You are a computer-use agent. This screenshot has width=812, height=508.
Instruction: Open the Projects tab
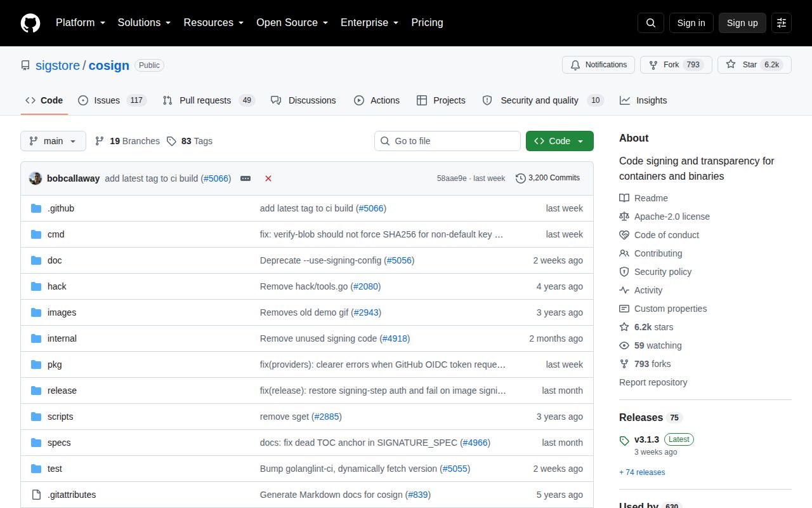(x=441, y=100)
